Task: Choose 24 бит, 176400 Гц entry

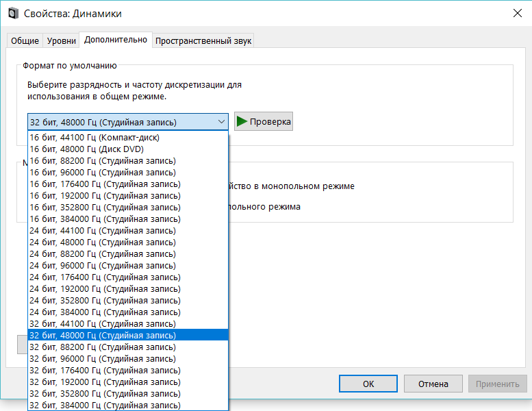Action: click(128, 277)
